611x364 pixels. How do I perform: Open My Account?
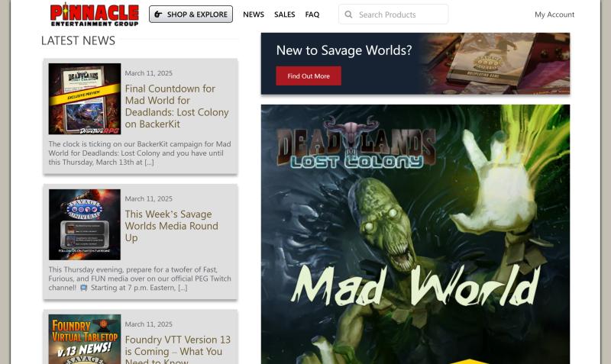pyautogui.click(x=554, y=14)
